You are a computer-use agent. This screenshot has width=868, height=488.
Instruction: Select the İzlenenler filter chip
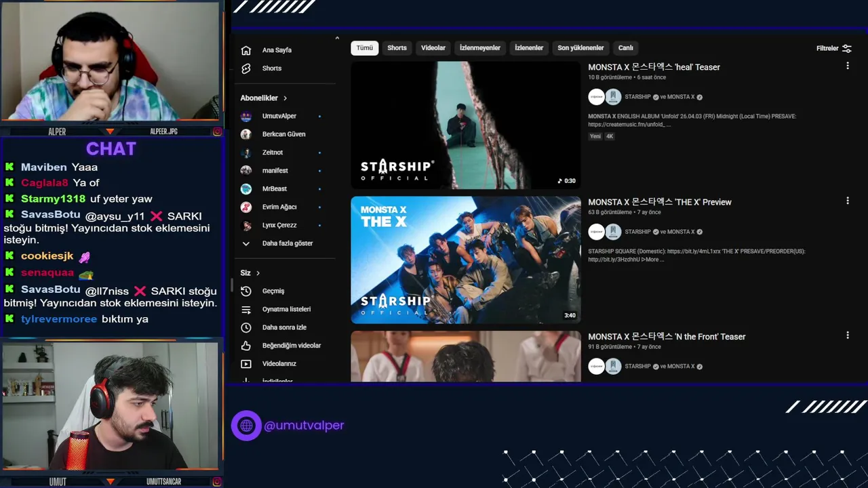[x=529, y=48]
